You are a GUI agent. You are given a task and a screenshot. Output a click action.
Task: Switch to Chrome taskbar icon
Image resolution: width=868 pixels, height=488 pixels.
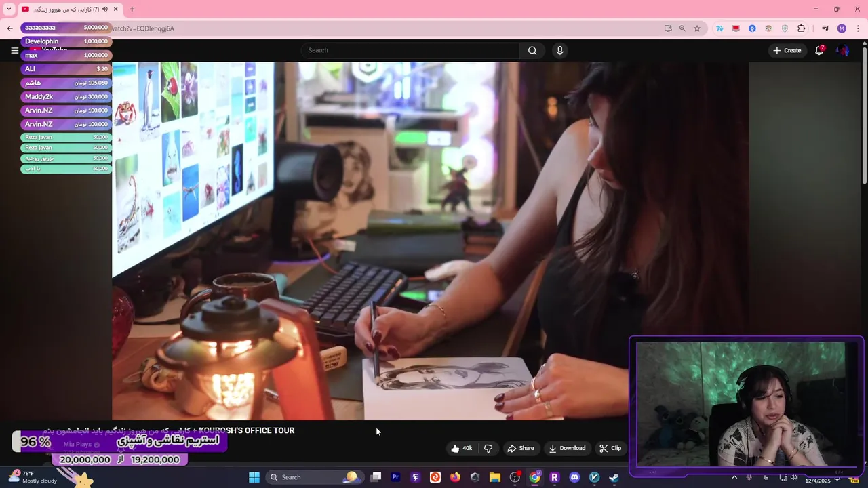click(x=535, y=477)
